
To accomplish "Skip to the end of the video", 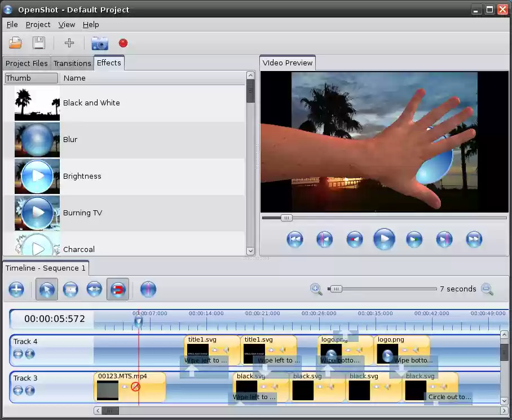I will (474, 240).
